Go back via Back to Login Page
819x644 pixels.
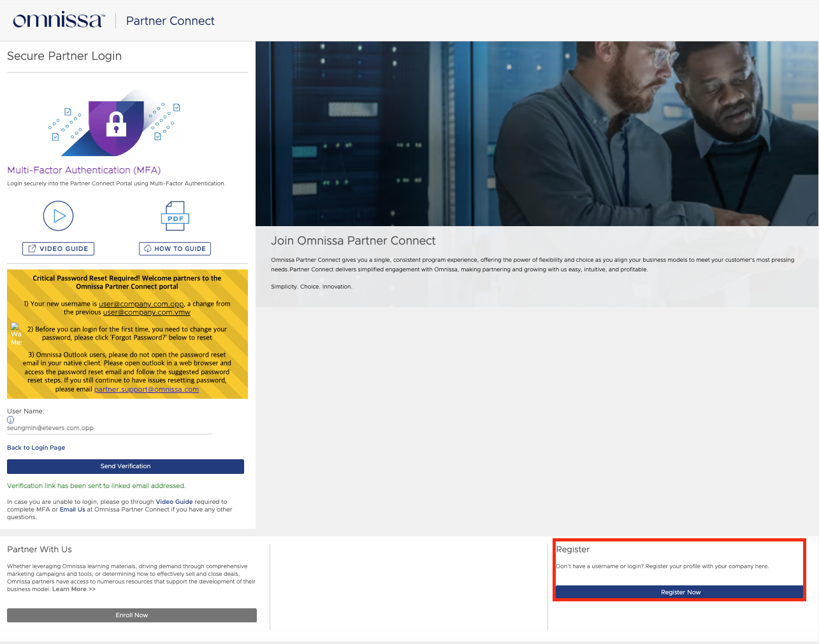click(36, 448)
